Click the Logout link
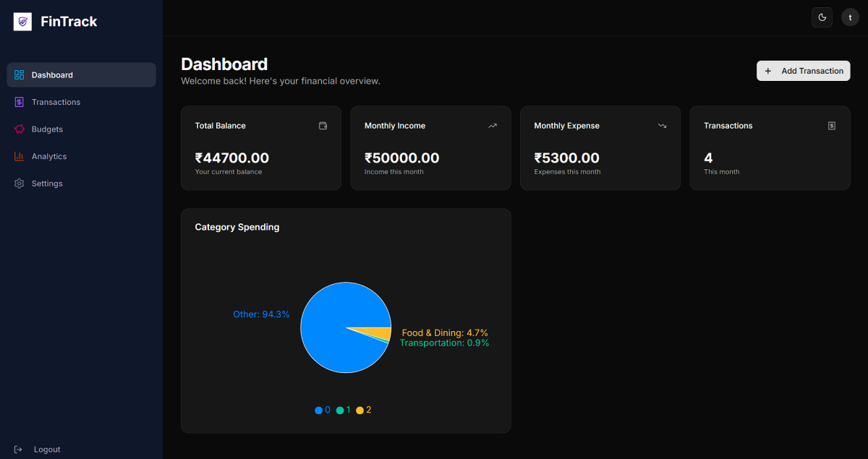 pyautogui.click(x=47, y=450)
